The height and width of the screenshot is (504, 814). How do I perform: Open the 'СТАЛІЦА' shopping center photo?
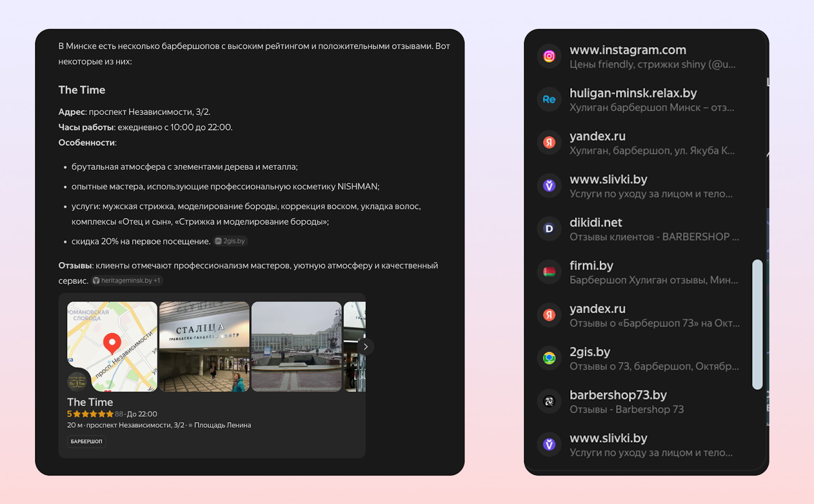[x=205, y=347]
